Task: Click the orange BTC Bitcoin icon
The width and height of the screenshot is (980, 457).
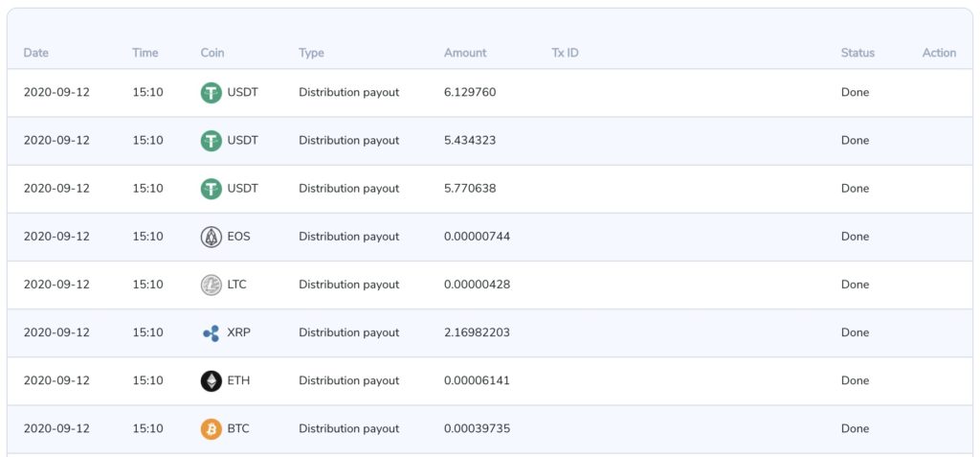Action: point(211,428)
